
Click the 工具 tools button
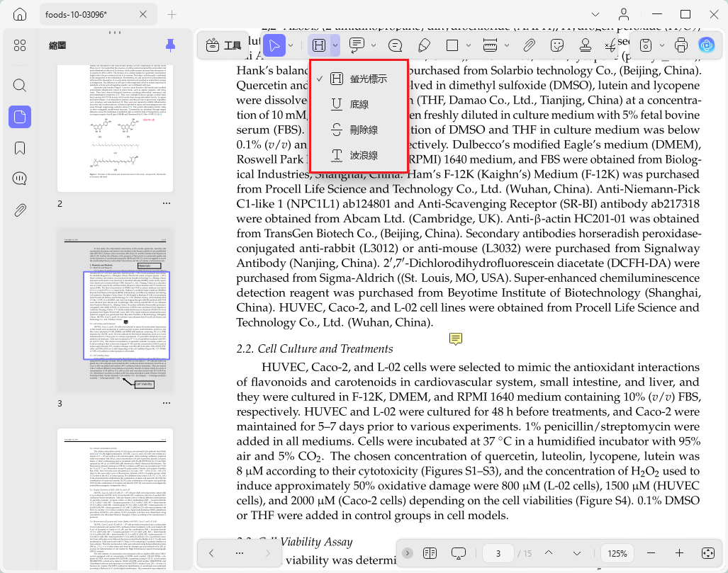pyautogui.click(x=223, y=45)
